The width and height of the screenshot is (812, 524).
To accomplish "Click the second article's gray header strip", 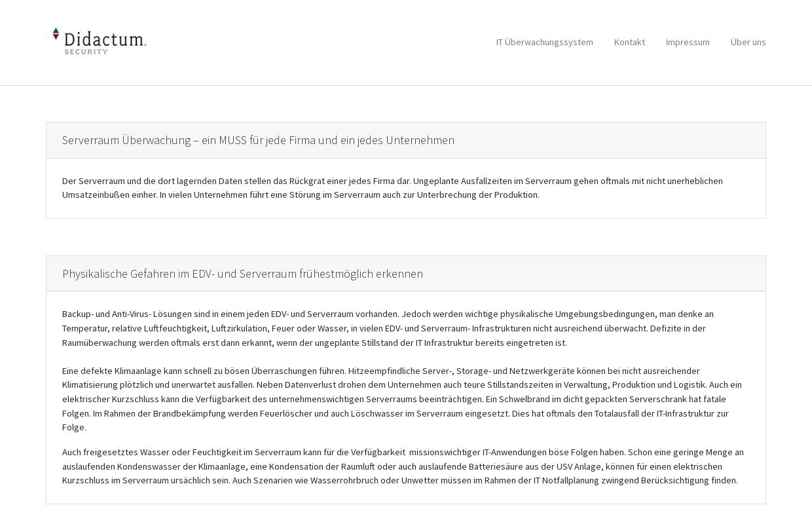I will point(405,273).
